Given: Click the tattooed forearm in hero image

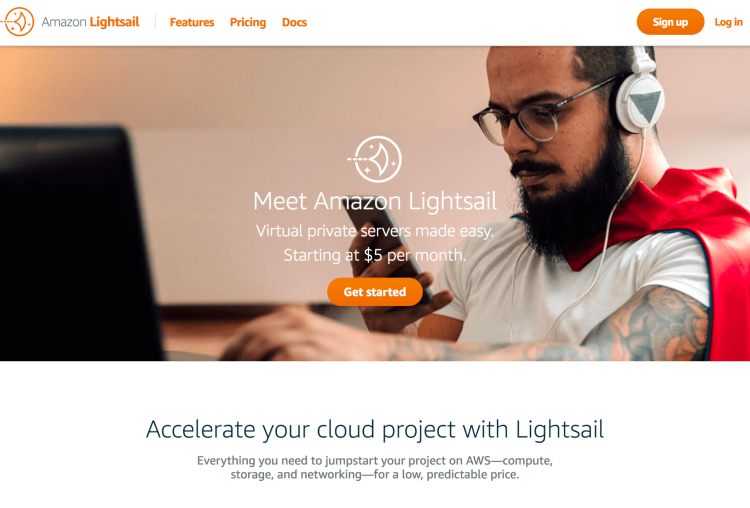Looking at the screenshot, I should tap(622, 335).
